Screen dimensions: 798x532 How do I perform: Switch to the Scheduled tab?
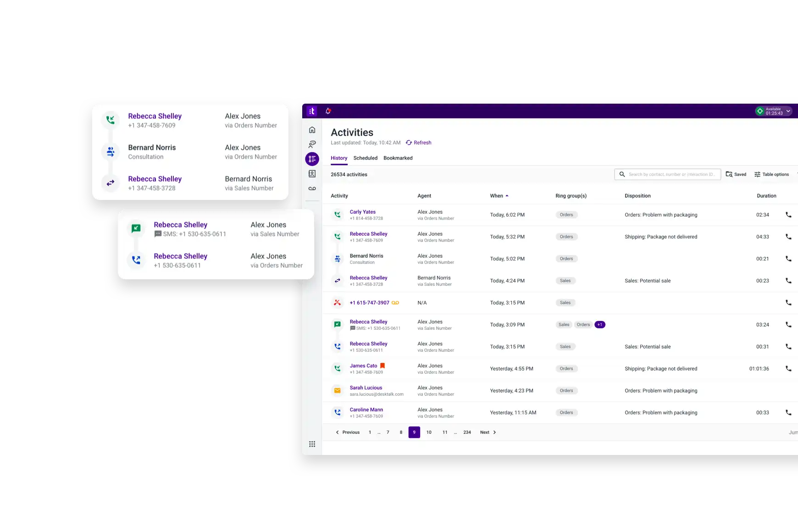(x=365, y=158)
